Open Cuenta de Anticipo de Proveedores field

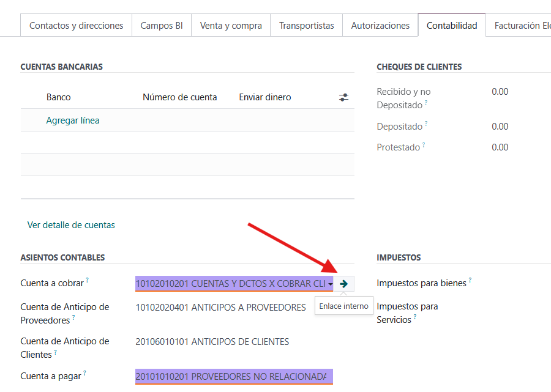pos(220,308)
